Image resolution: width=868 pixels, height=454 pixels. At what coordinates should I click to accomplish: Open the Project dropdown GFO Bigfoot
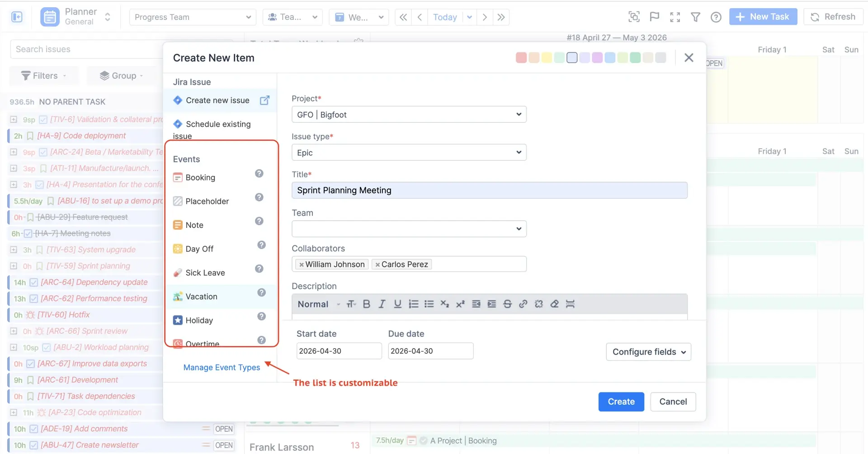[x=409, y=114]
